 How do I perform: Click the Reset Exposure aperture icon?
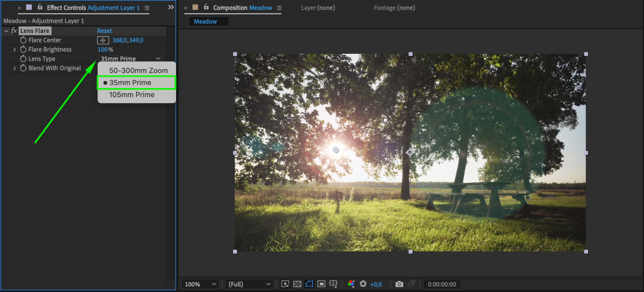click(x=363, y=284)
